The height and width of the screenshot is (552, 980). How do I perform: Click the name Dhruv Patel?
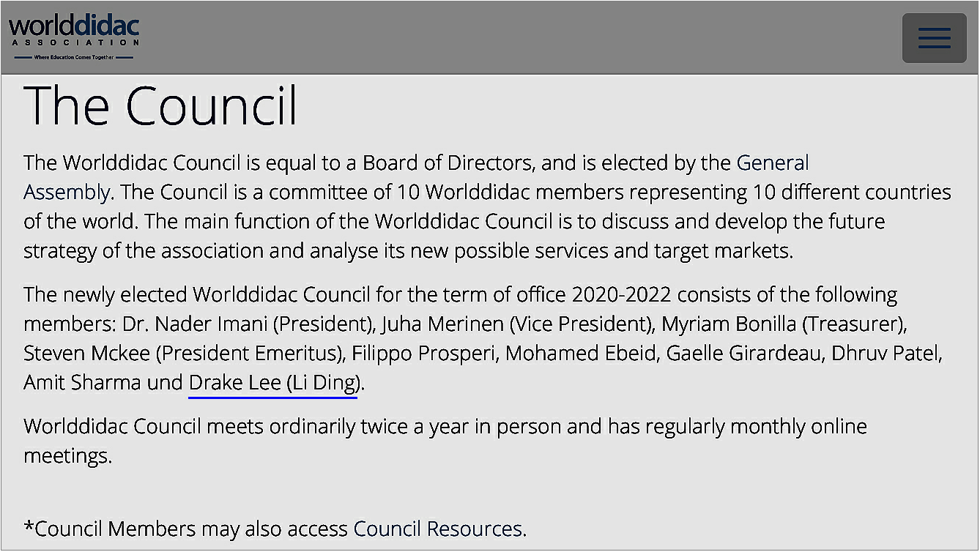click(888, 354)
